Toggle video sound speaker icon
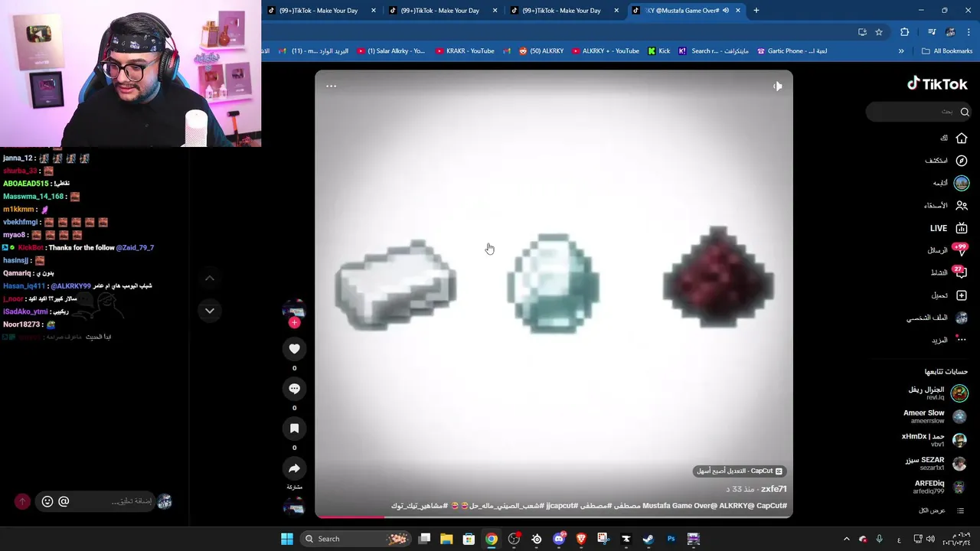This screenshot has width=980, height=551. pyautogui.click(x=777, y=86)
